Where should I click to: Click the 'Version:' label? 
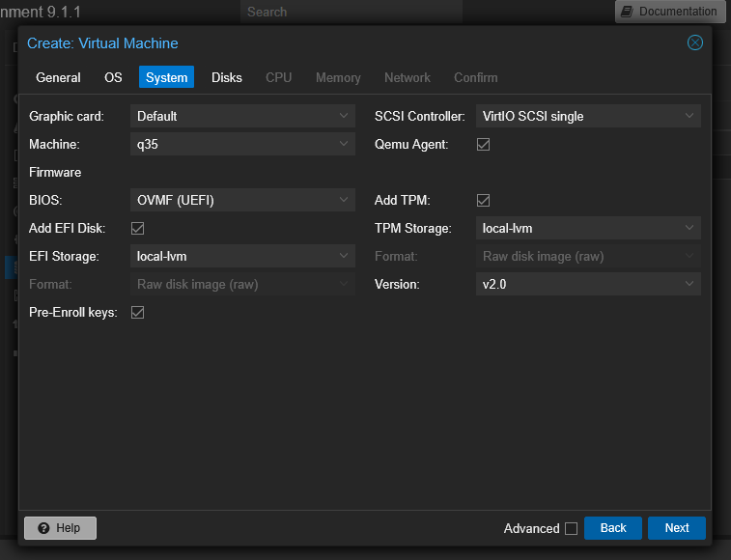[397, 285]
